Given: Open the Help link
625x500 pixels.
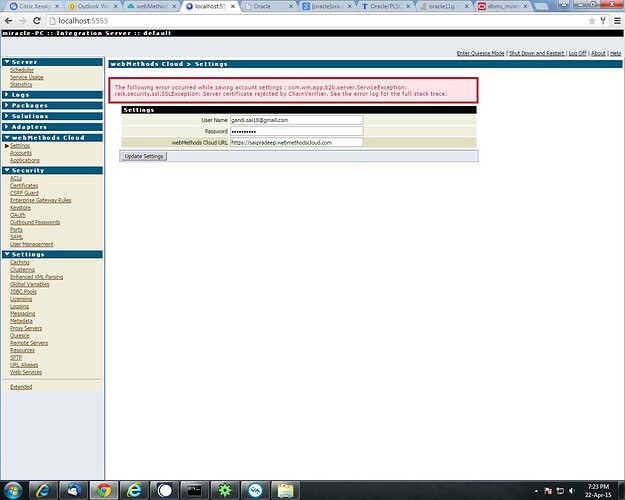Looking at the screenshot, I should 615,53.
